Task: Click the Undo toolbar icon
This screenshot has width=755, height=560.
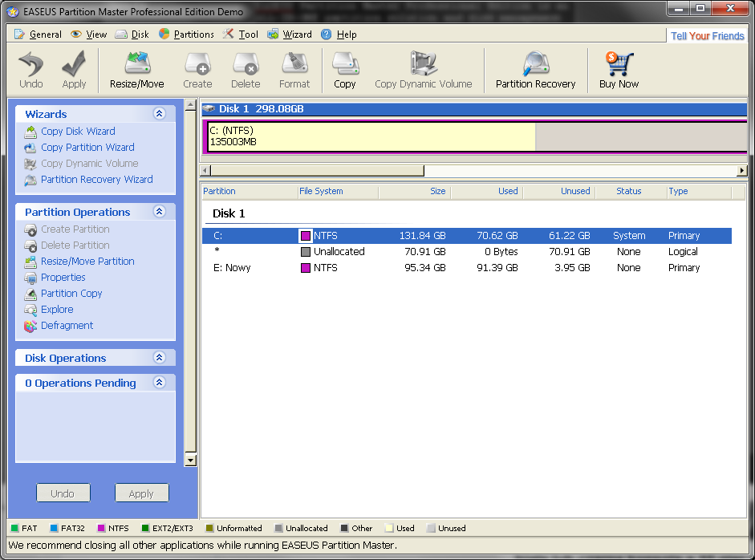Action: click(x=30, y=69)
